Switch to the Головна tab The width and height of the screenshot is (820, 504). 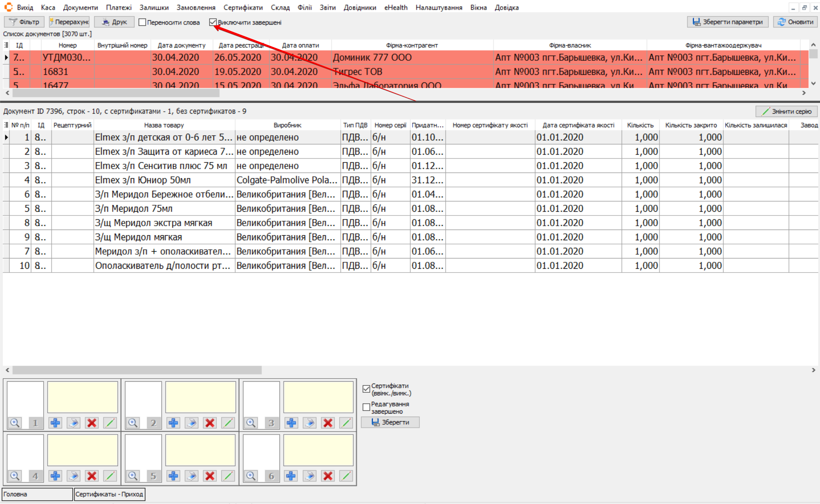tap(37, 494)
